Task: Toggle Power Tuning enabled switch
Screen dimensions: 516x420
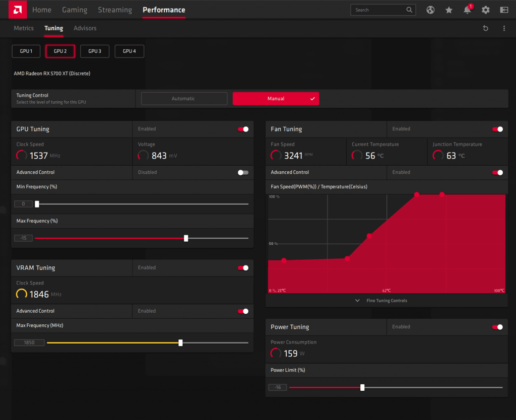Action: [x=497, y=327]
